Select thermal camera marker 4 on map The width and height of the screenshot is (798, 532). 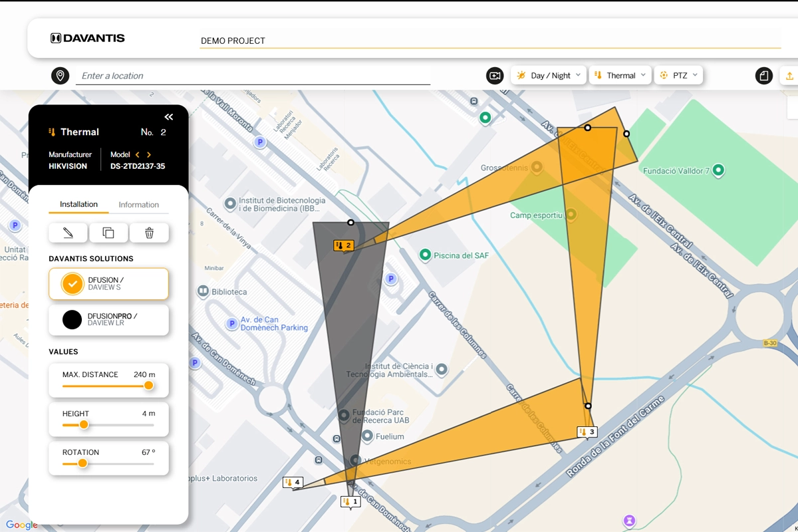click(x=293, y=482)
